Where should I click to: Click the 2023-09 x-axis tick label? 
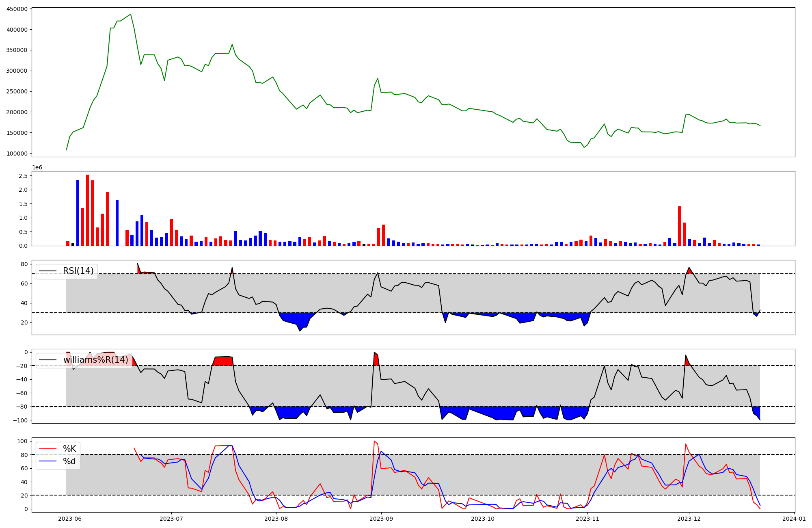[381, 519]
